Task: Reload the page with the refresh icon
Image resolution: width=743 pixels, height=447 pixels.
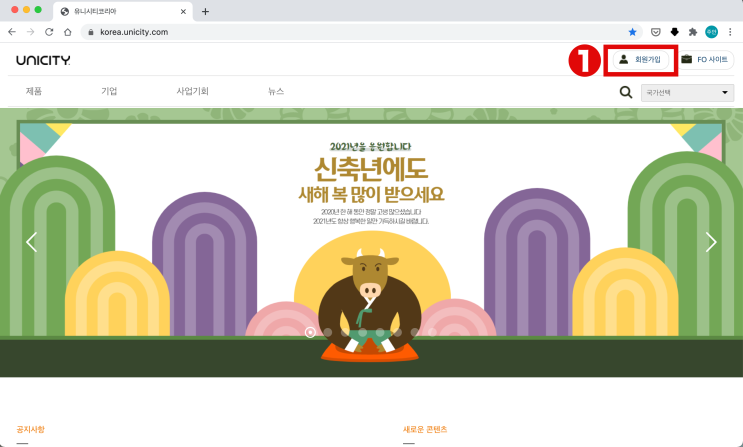Action: click(49, 32)
